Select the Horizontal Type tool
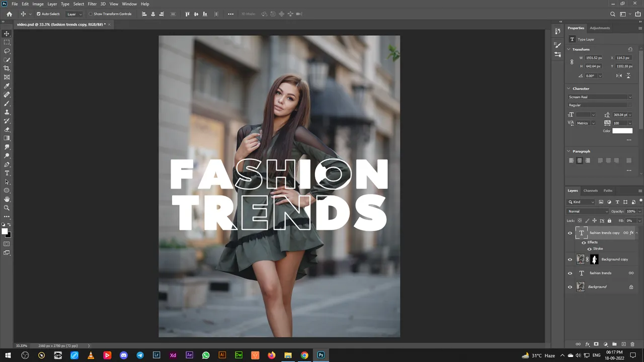644x362 pixels. point(7,173)
